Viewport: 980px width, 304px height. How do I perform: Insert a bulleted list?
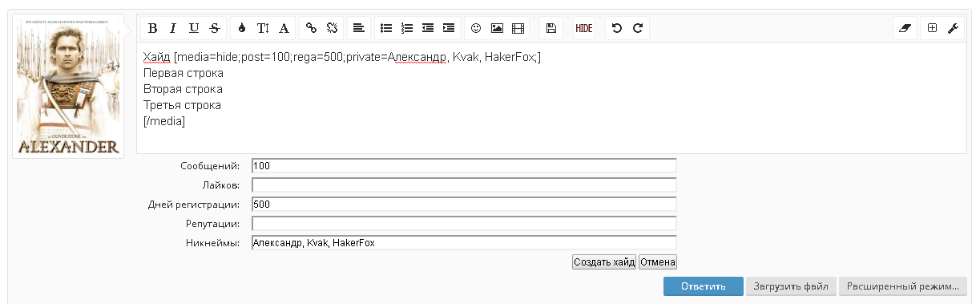tap(386, 28)
